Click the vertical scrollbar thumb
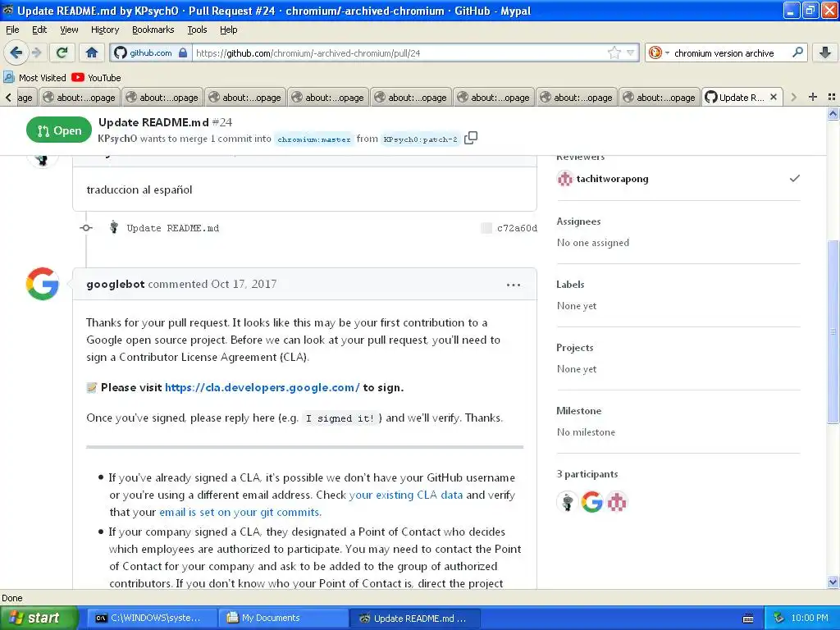The image size is (840, 630). [833, 331]
